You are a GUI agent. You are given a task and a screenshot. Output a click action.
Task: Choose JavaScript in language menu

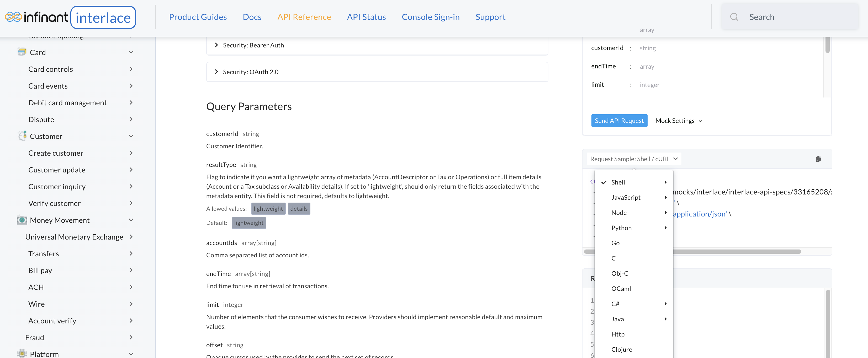(x=626, y=197)
